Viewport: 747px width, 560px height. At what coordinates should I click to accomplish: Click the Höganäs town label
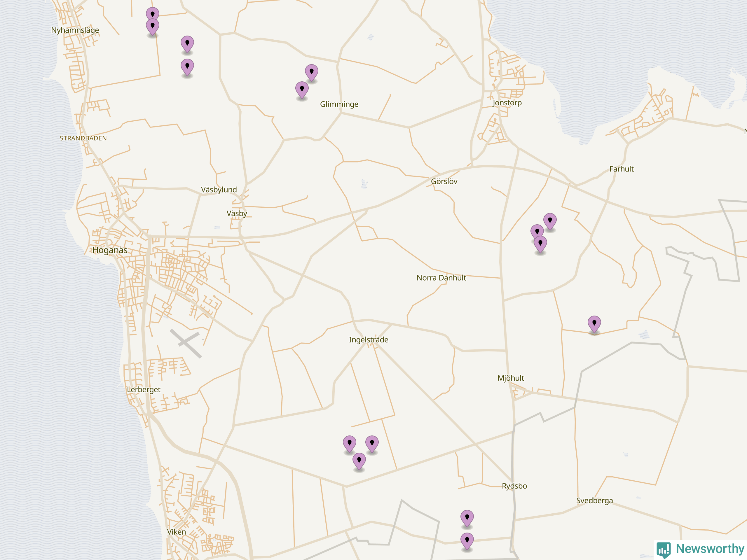(x=110, y=250)
